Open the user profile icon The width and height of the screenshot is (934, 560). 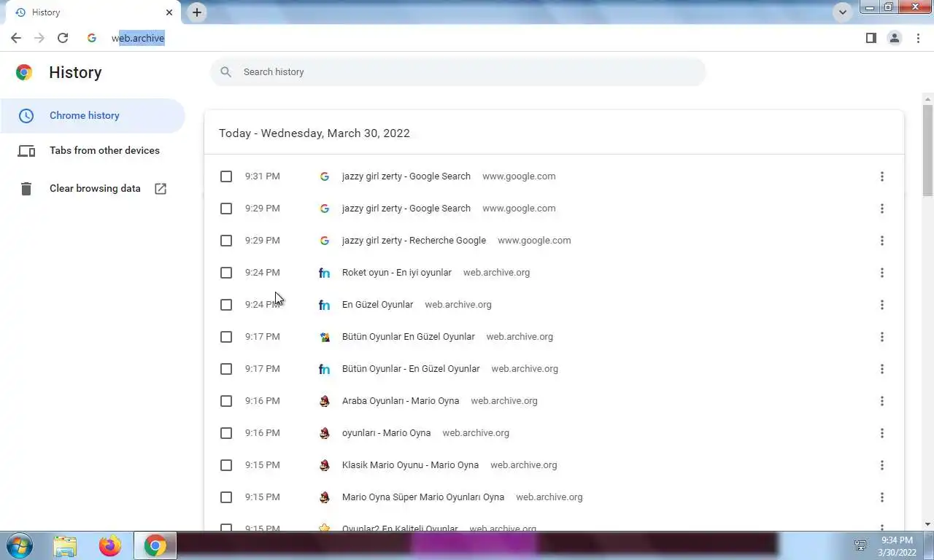[894, 38]
